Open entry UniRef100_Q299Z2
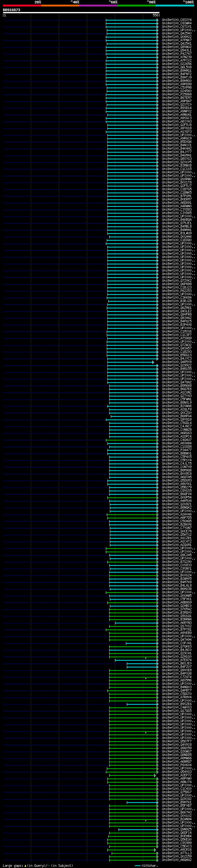Image resolution: width=197 pixels, height=868 pixels. coord(176,365)
